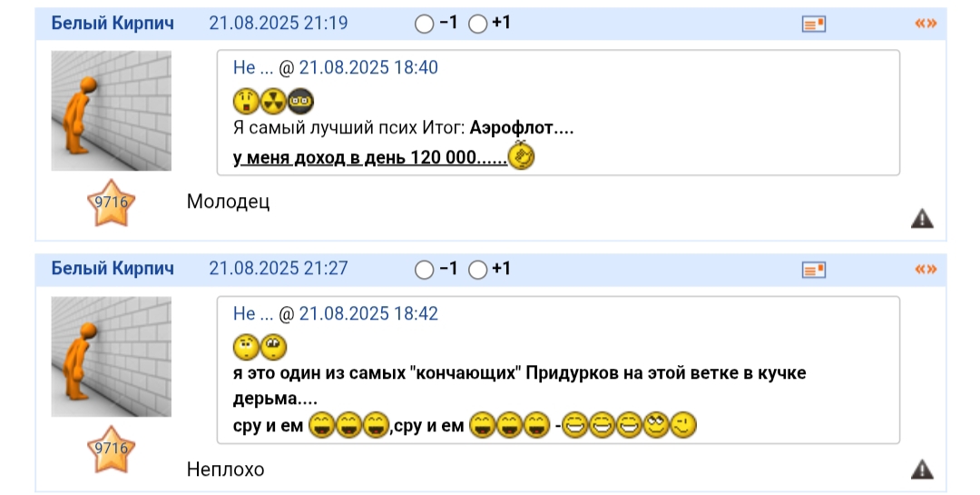Screen dimensions: 980x495
Task: Click the timestamp 21.08.2025 21:19
Action: 279,23
